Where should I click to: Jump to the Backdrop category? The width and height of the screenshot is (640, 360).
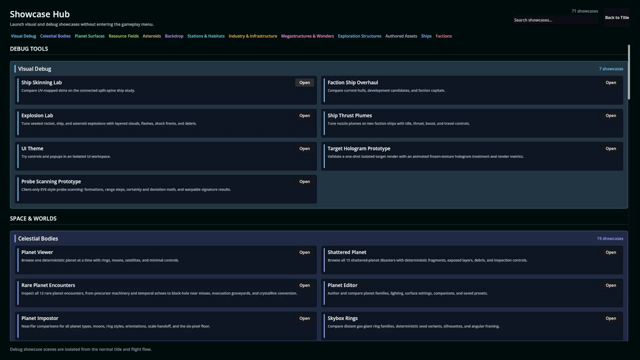click(174, 36)
